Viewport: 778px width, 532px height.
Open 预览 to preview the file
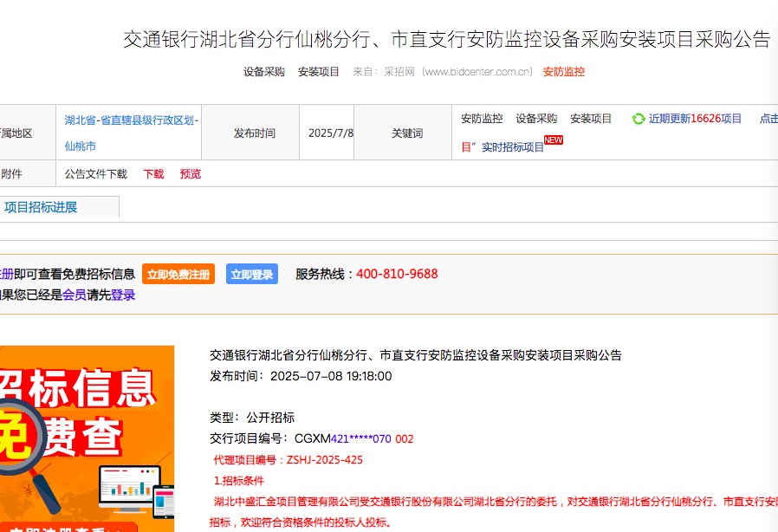point(191,174)
